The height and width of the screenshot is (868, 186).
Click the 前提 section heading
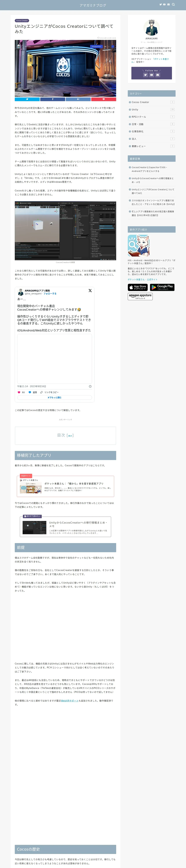[65, 548]
